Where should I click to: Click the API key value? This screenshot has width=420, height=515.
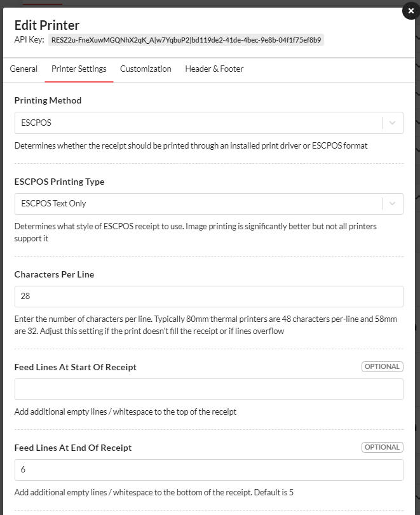click(186, 40)
